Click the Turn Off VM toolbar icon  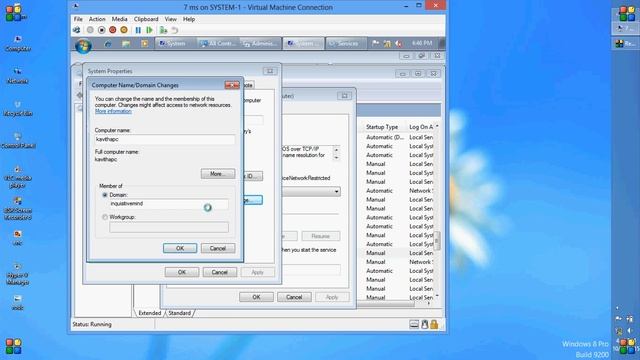102,30
